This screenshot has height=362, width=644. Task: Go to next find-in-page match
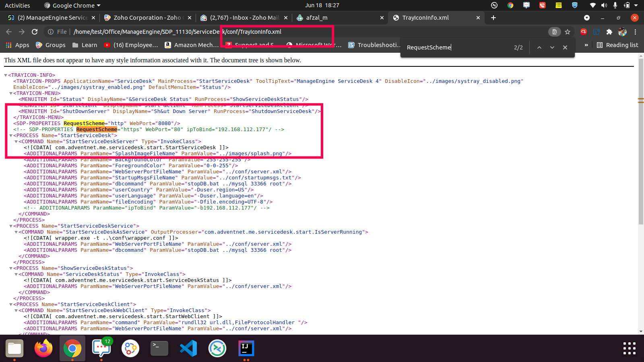pos(552,47)
